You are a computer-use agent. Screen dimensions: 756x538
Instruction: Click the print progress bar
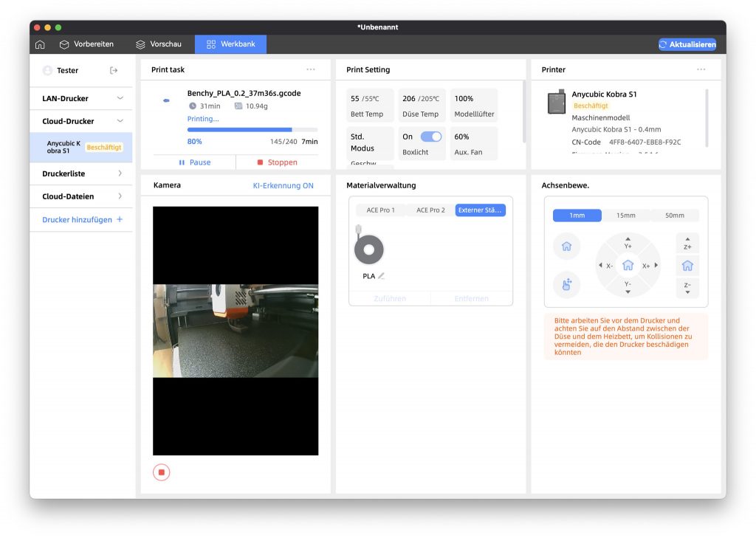[x=252, y=130]
